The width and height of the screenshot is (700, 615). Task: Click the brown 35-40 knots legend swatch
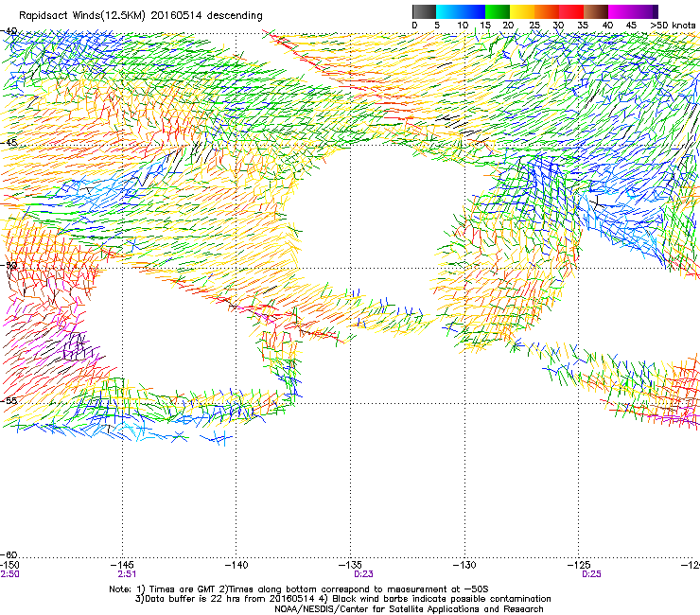(x=596, y=11)
